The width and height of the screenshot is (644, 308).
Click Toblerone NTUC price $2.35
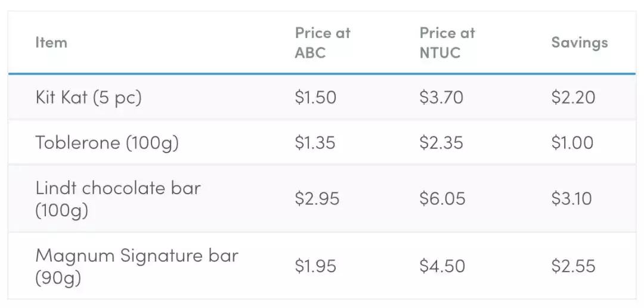[441, 143]
